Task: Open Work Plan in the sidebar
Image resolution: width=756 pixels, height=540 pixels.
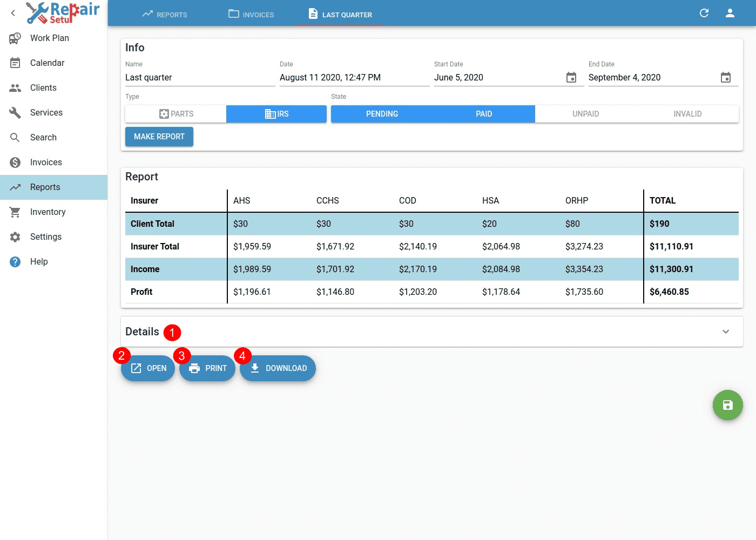Action: [x=49, y=38]
